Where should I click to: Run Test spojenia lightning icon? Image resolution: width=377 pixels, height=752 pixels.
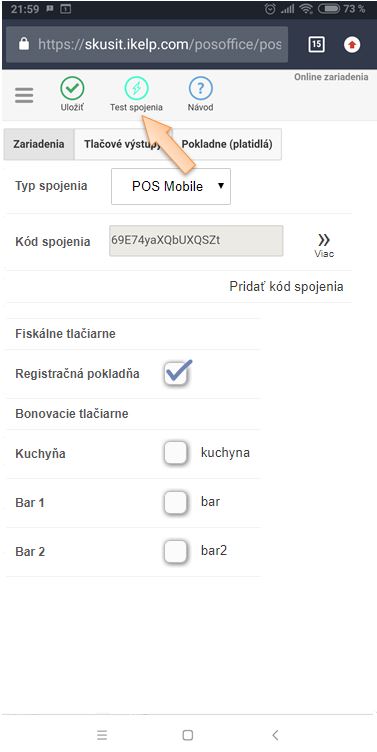point(136,88)
